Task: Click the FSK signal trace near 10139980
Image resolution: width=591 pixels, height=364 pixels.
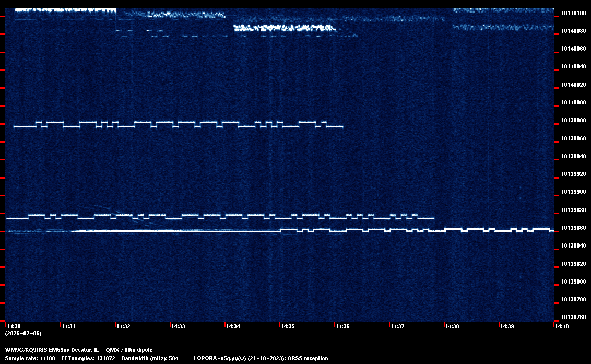Action: click(x=178, y=124)
